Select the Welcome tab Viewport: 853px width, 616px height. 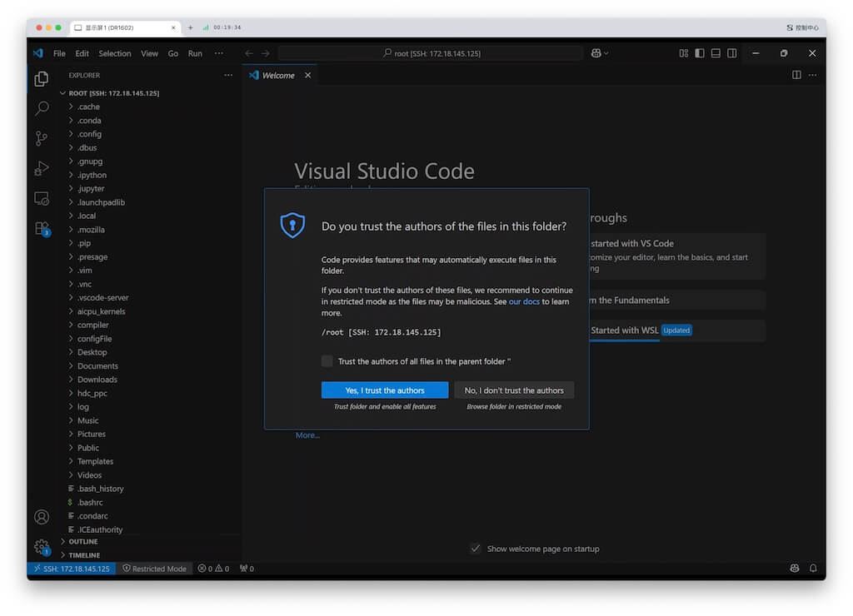click(277, 76)
